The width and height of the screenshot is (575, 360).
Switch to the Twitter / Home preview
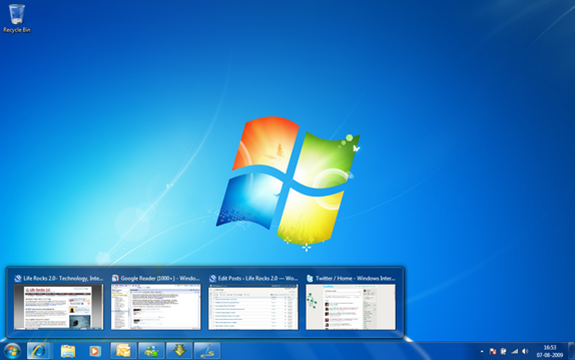[x=351, y=302]
